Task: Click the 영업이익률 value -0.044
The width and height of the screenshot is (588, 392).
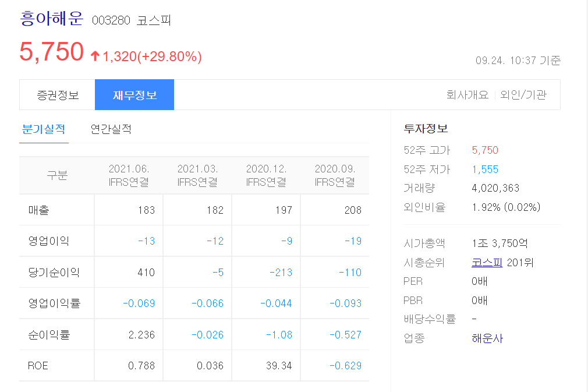Action: coord(276,303)
